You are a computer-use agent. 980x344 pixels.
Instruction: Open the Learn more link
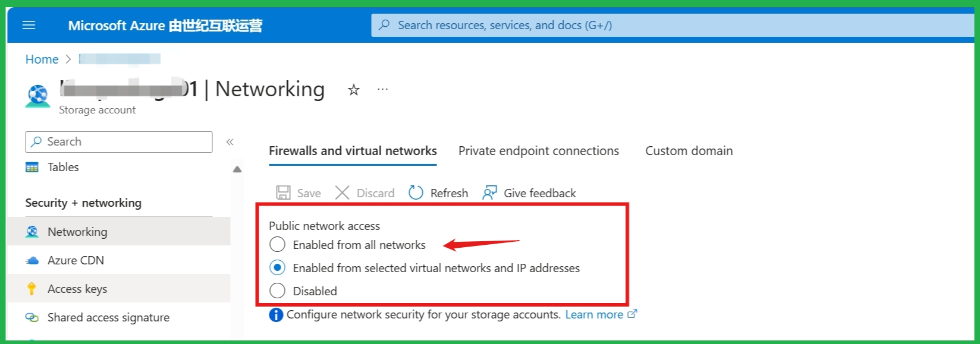point(594,315)
